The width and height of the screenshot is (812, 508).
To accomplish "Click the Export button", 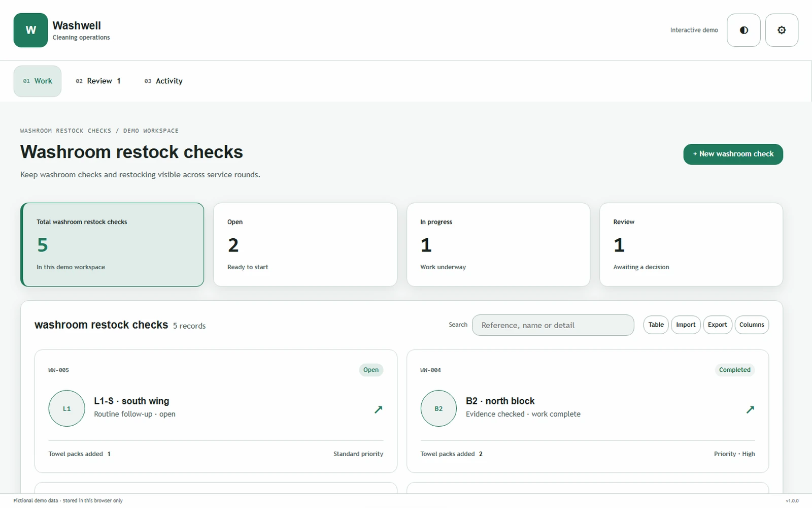I will point(717,325).
